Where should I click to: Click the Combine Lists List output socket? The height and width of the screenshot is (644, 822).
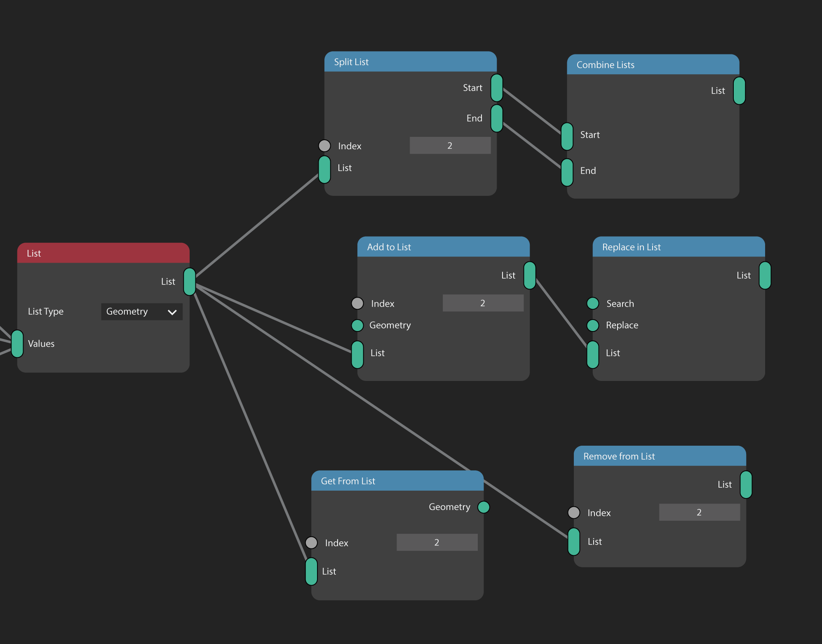click(739, 91)
